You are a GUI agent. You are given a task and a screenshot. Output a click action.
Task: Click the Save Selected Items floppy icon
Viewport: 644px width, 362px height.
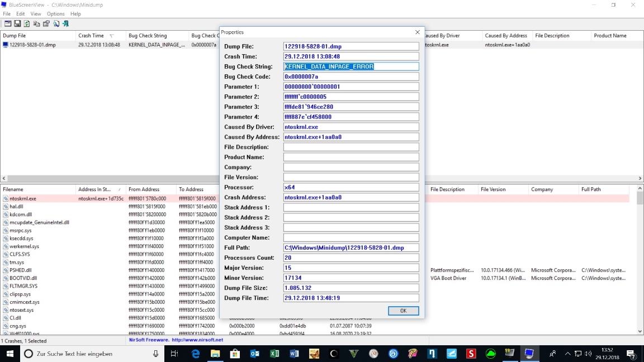17,24
